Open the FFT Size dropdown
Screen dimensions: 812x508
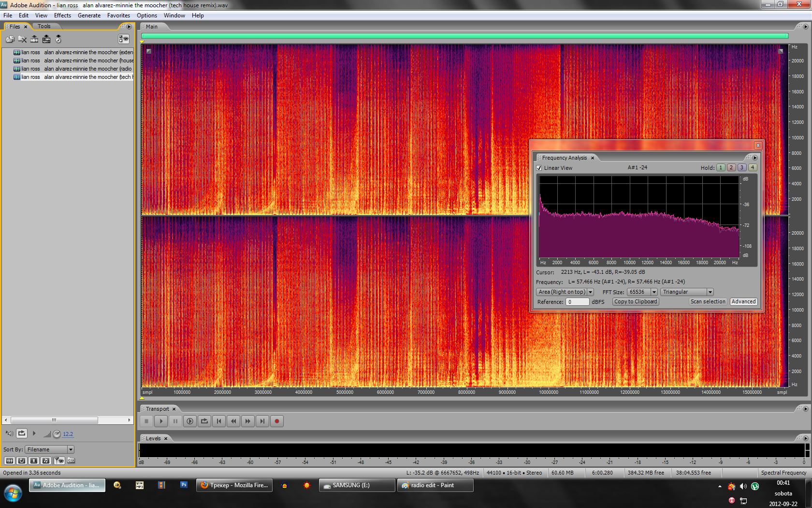click(x=654, y=292)
